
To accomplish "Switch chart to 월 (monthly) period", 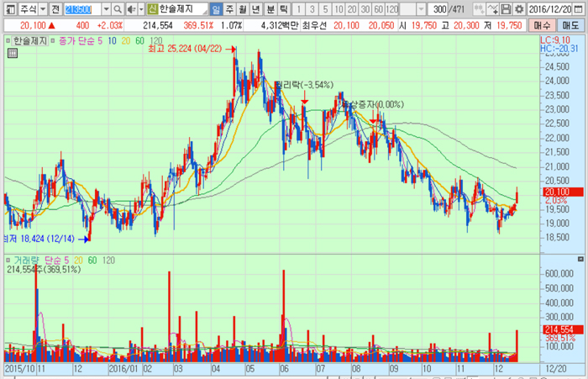I will (x=243, y=8).
